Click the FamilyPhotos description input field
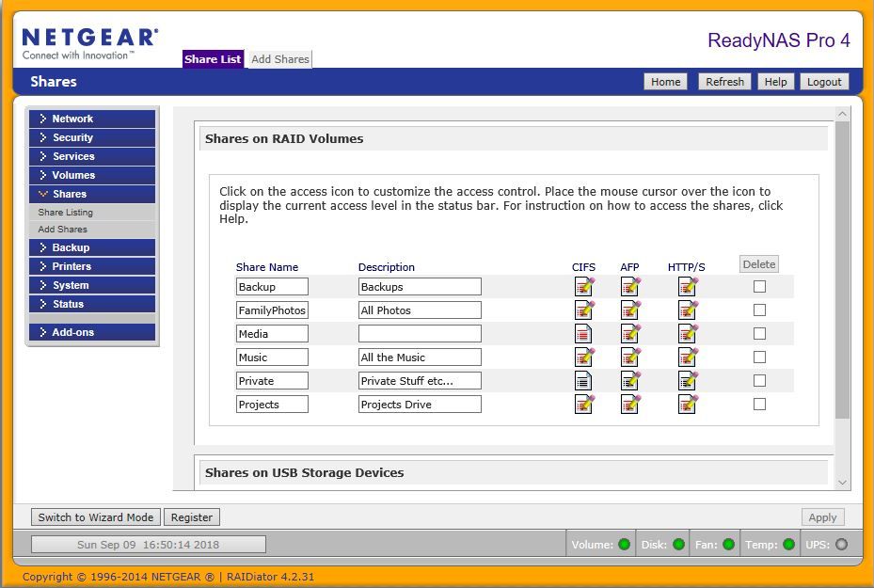Viewport: 874px width, 588px height. [420, 310]
